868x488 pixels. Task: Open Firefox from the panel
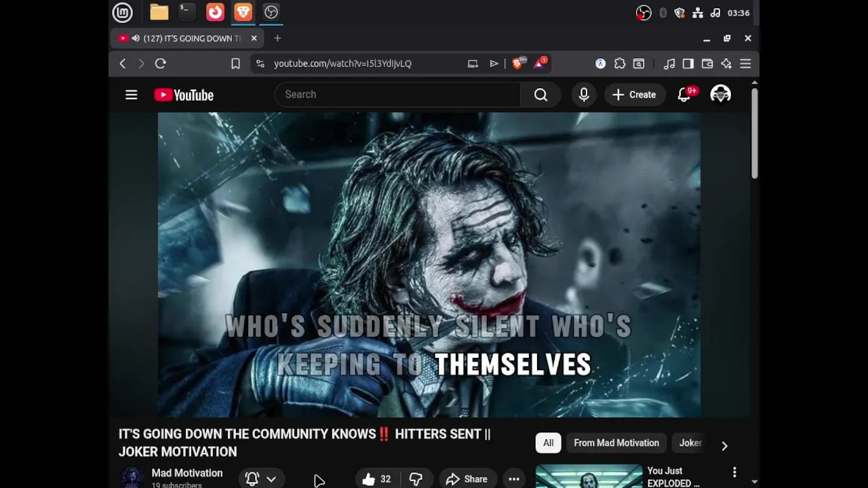pyautogui.click(x=215, y=12)
